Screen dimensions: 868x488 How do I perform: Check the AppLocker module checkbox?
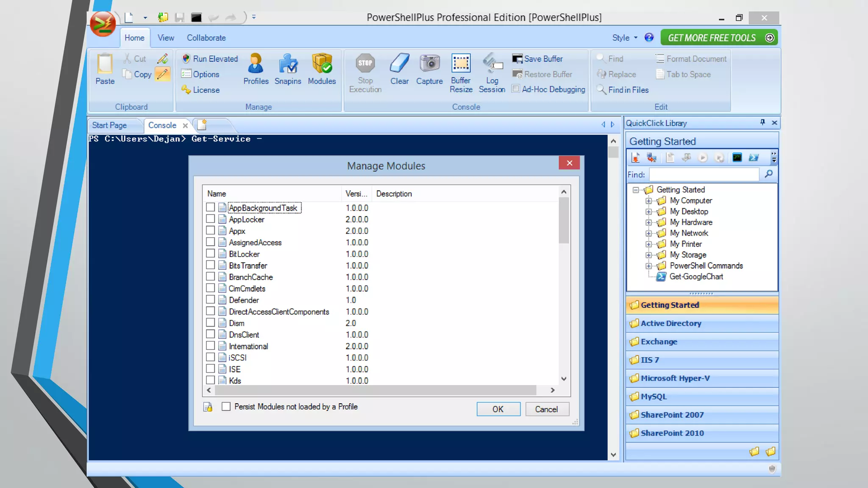[210, 219]
